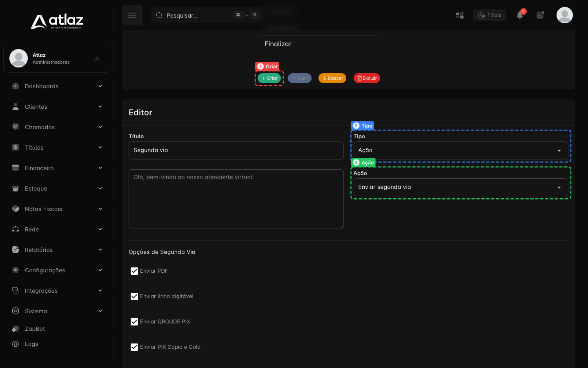Click the Chamados icon
This screenshot has width=588, height=368.
pyautogui.click(x=16, y=127)
